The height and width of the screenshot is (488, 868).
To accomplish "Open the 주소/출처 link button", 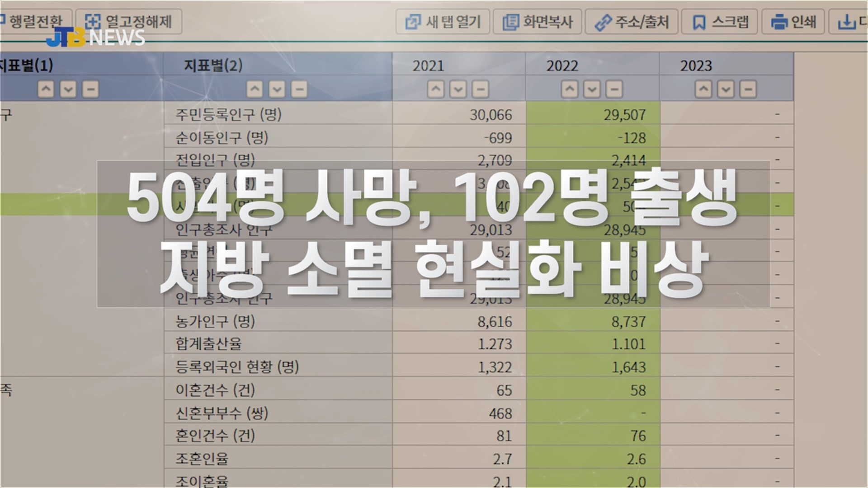I will tap(632, 22).
